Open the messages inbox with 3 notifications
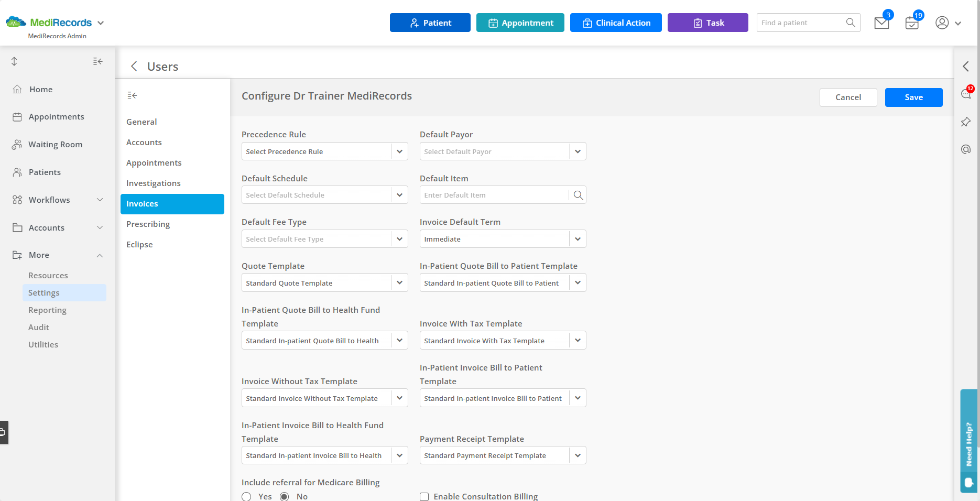Viewport: 980px width, 501px height. coord(881,23)
